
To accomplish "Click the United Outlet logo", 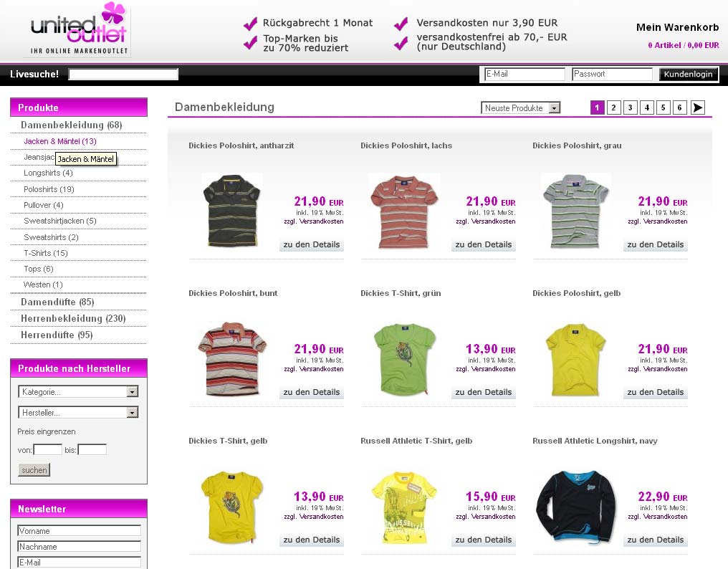I will point(79,30).
